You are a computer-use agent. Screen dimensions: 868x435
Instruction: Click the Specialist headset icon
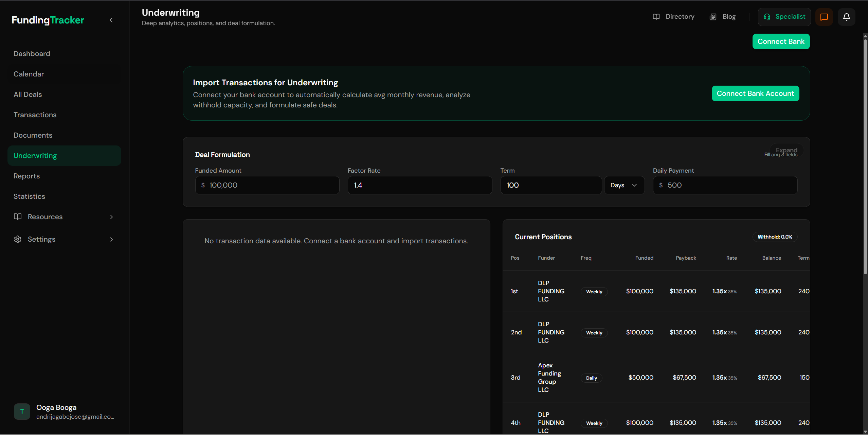coord(767,17)
